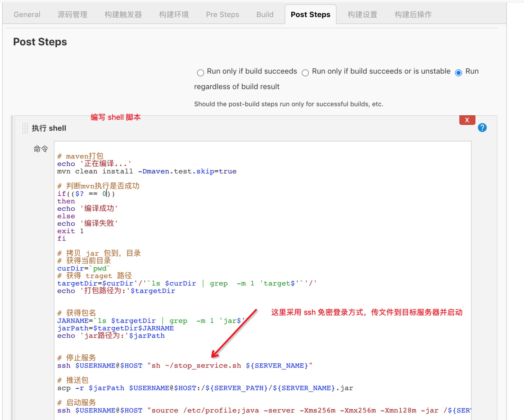Click the ssh stop_service.sh command line
Viewport: 524px width, 420px height.
click(x=185, y=366)
